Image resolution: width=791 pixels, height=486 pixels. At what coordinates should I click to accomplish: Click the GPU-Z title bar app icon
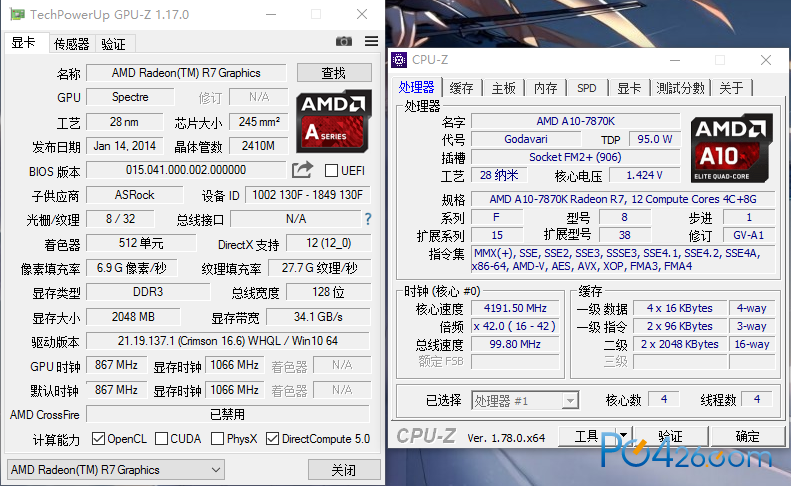[x=17, y=14]
